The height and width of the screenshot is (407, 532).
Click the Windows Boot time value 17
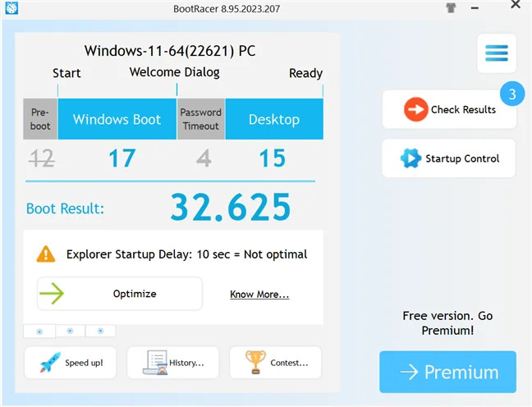point(122,158)
